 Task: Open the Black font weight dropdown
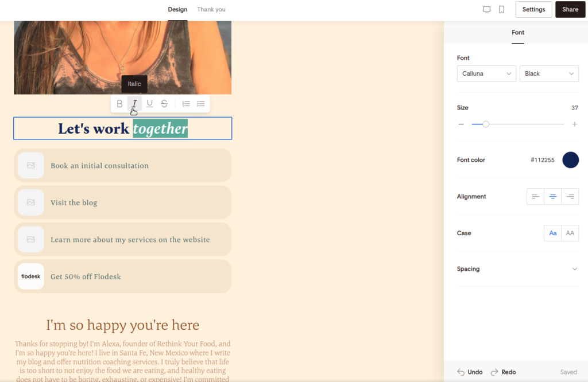549,73
